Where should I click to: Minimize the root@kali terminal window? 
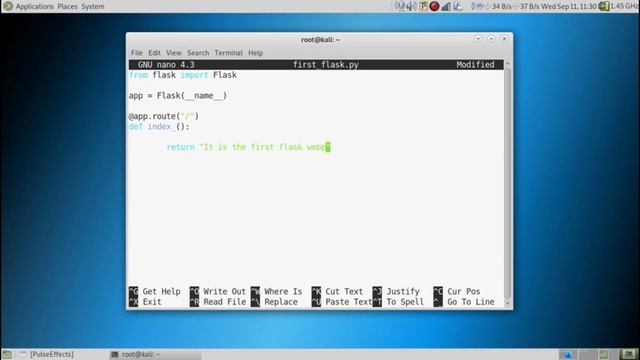coord(478,38)
